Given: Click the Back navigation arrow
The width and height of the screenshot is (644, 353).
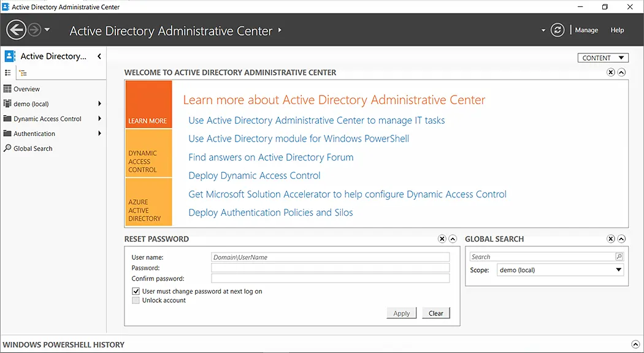Looking at the screenshot, I should (x=17, y=30).
